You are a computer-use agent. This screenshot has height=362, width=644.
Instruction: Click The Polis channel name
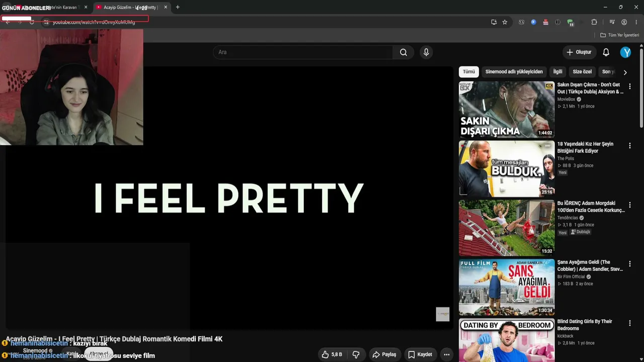pos(566,159)
